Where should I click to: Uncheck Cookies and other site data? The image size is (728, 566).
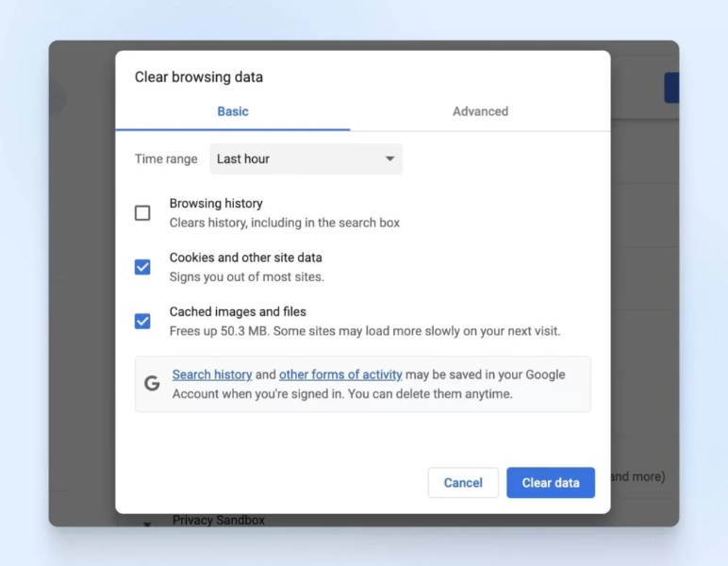pyautogui.click(x=142, y=267)
